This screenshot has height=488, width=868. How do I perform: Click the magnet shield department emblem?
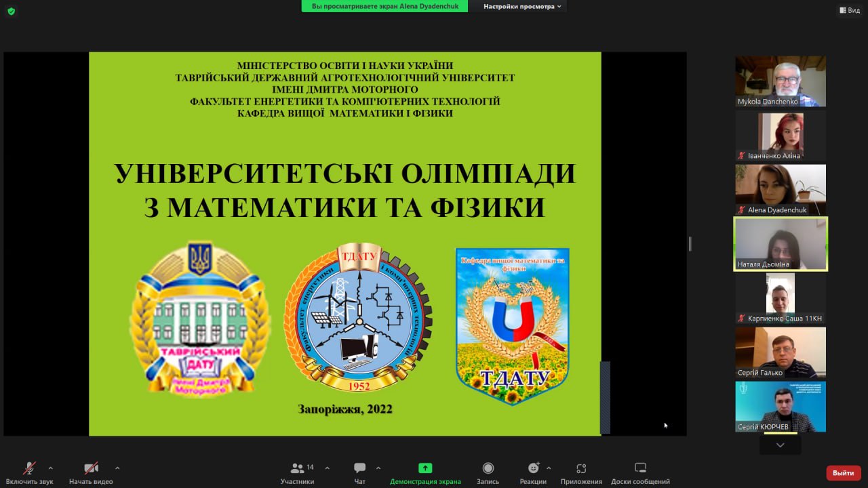pos(513,327)
